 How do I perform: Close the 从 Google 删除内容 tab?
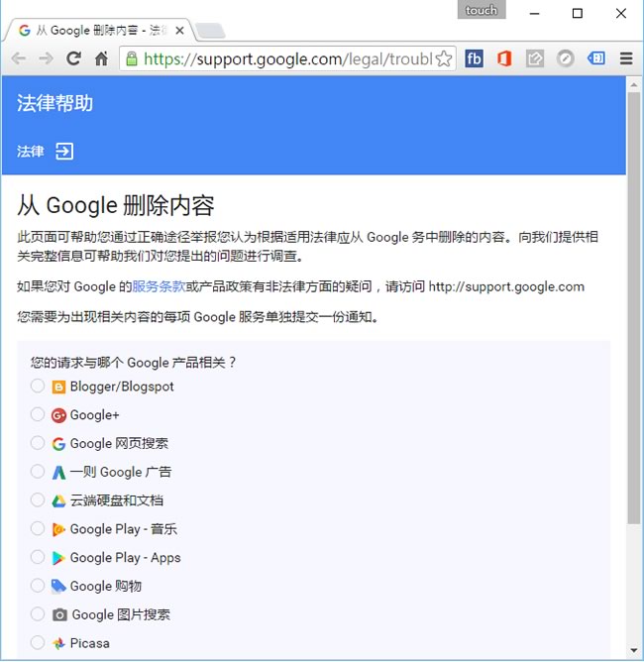[x=179, y=31]
